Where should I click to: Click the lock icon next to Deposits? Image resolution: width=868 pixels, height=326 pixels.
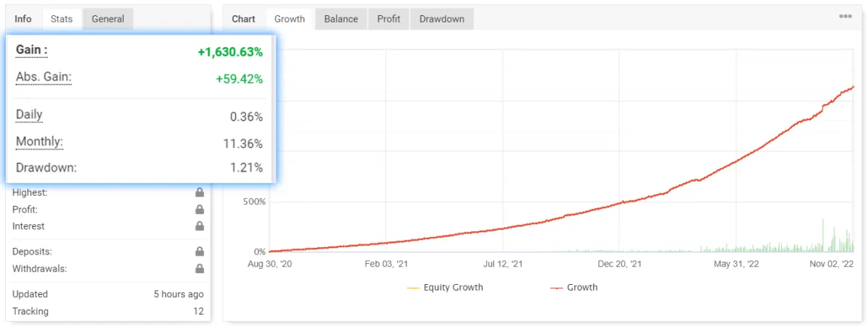(x=199, y=252)
